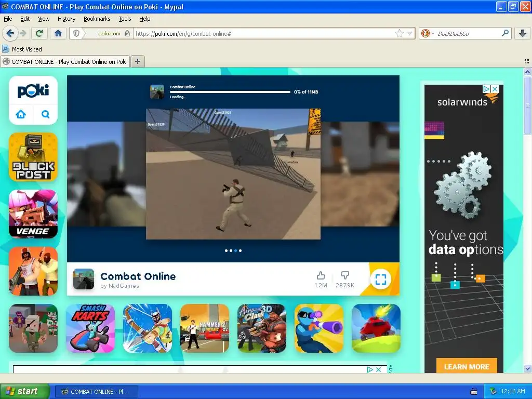Open the Venge game thumbnail

tap(33, 214)
